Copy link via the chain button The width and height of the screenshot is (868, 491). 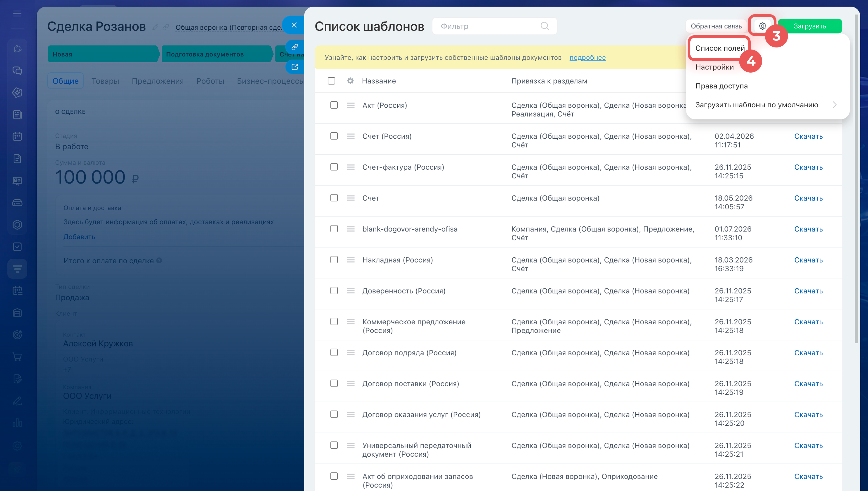coord(295,47)
